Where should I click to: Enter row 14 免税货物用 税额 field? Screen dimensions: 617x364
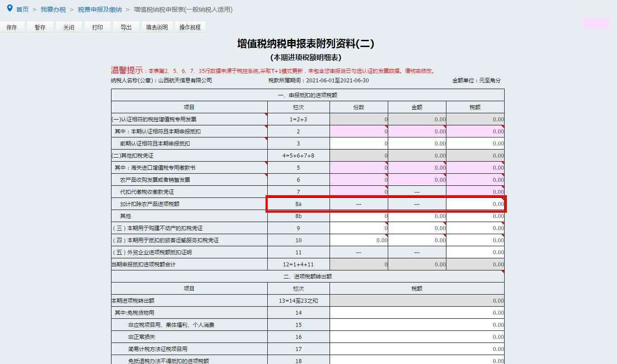tap(417, 313)
